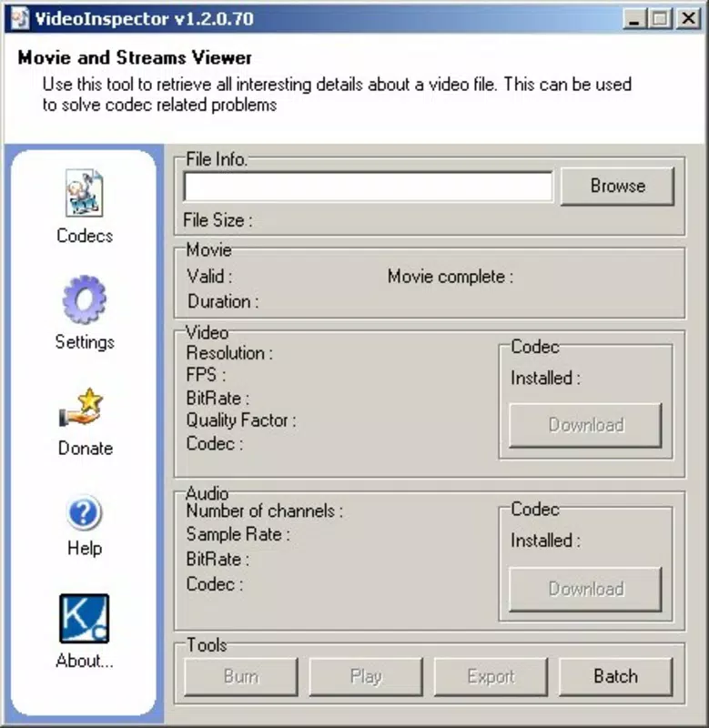Click the Browse button

click(618, 187)
